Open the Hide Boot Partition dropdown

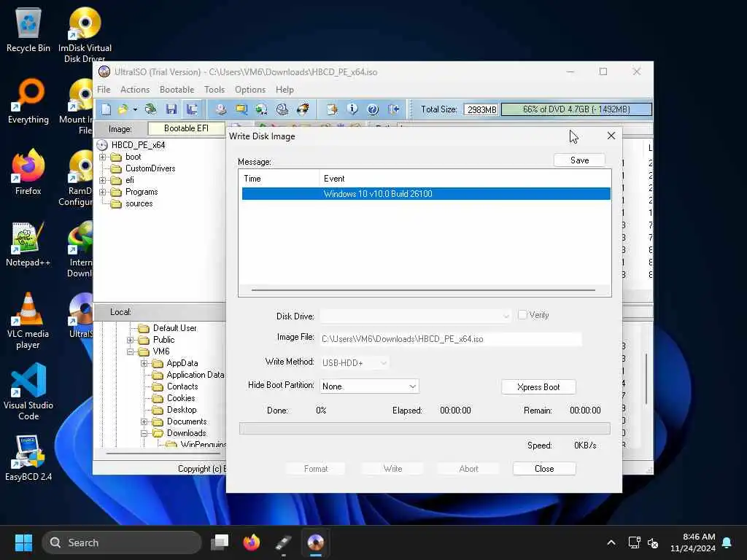tap(369, 386)
